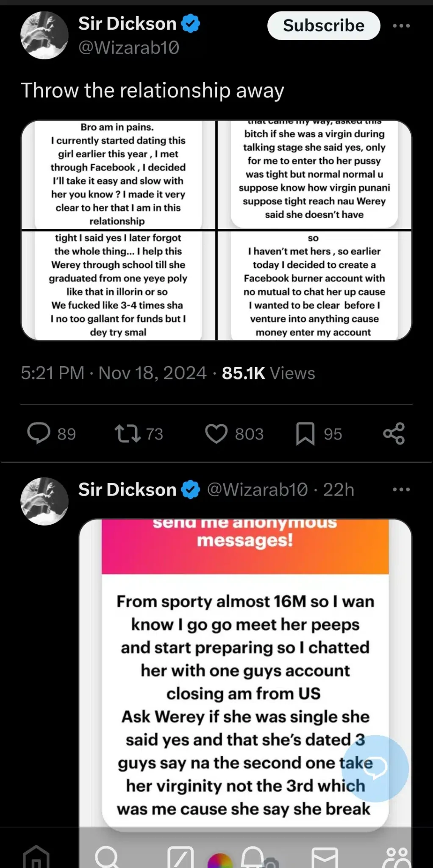The height and width of the screenshot is (868, 433).
Task: Tap the Home icon in bottom navigation
Action: point(36,856)
